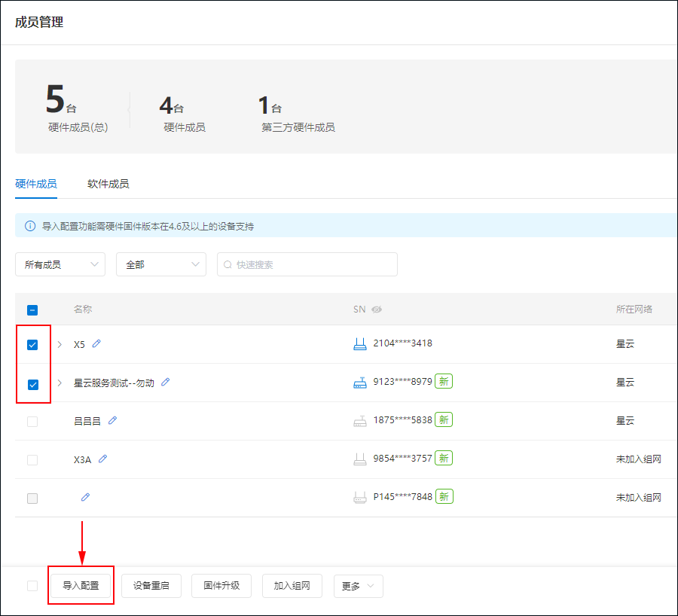The image size is (678, 616).
Task: Select the 硬件成员 tab
Action: [35, 184]
